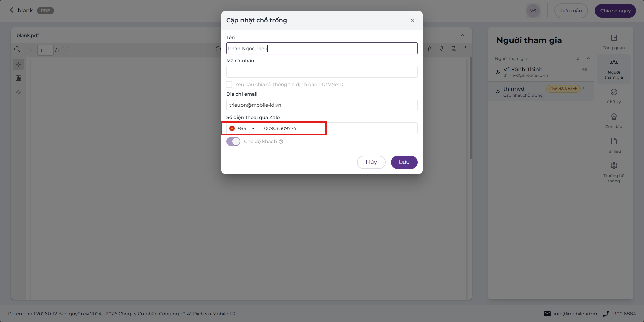Click the Hủy button
644x322 pixels.
click(371, 162)
